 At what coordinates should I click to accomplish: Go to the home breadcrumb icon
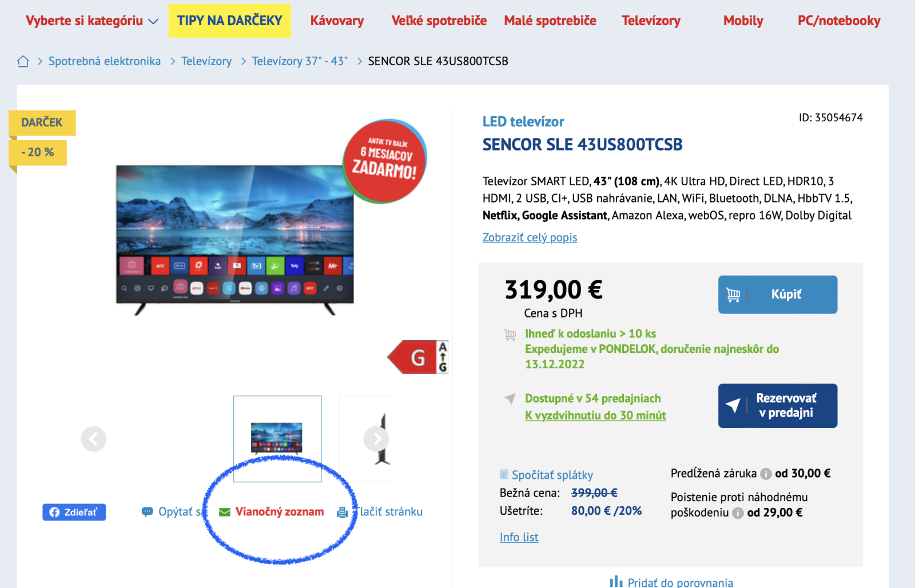pos(23,61)
